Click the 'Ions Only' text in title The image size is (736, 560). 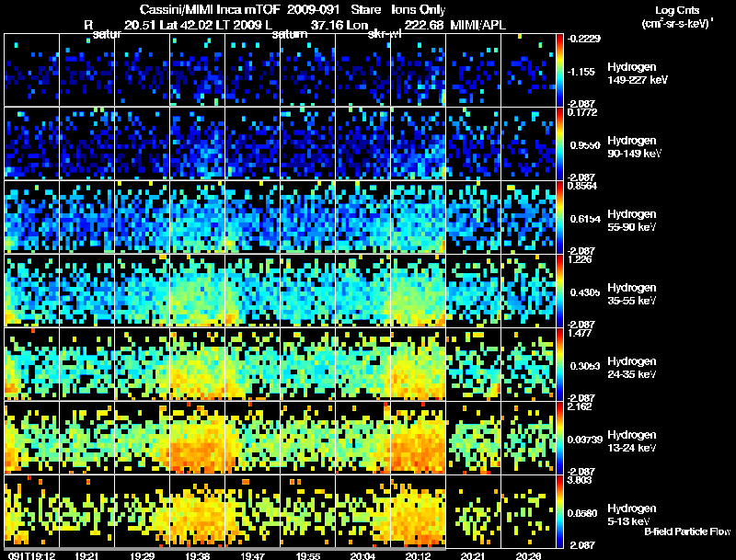pos(419,9)
